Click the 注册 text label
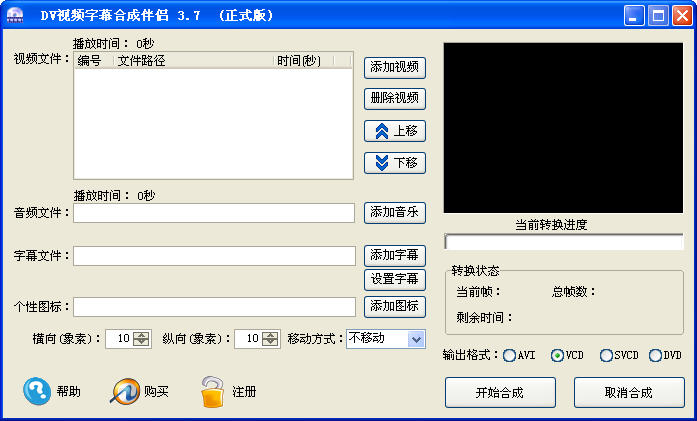 tap(244, 392)
